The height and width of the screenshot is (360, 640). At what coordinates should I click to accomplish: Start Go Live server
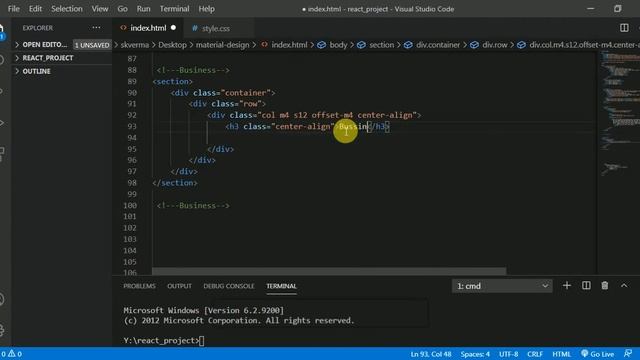(597, 354)
